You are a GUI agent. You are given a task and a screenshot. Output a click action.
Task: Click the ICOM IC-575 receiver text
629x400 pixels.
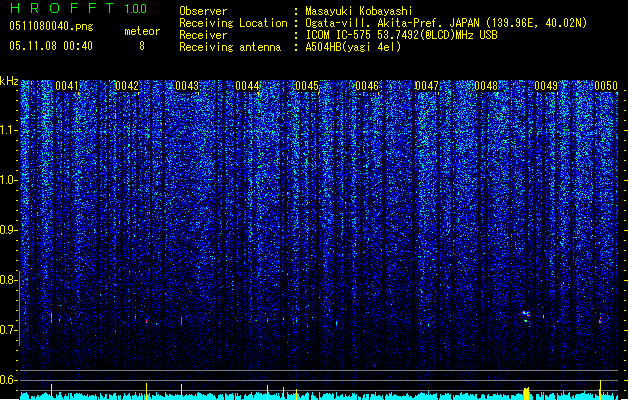(x=401, y=35)
